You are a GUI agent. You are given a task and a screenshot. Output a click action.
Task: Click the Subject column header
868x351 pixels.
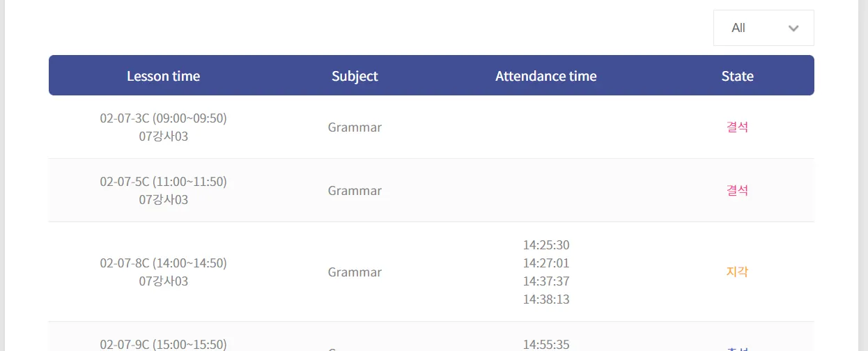tap(355, 76)
